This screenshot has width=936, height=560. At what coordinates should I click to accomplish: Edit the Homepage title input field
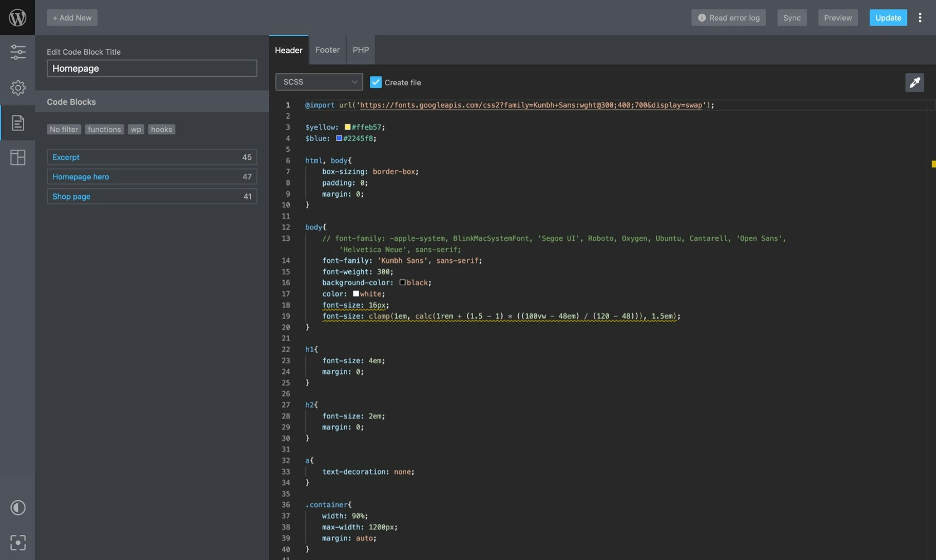[151, 68]
